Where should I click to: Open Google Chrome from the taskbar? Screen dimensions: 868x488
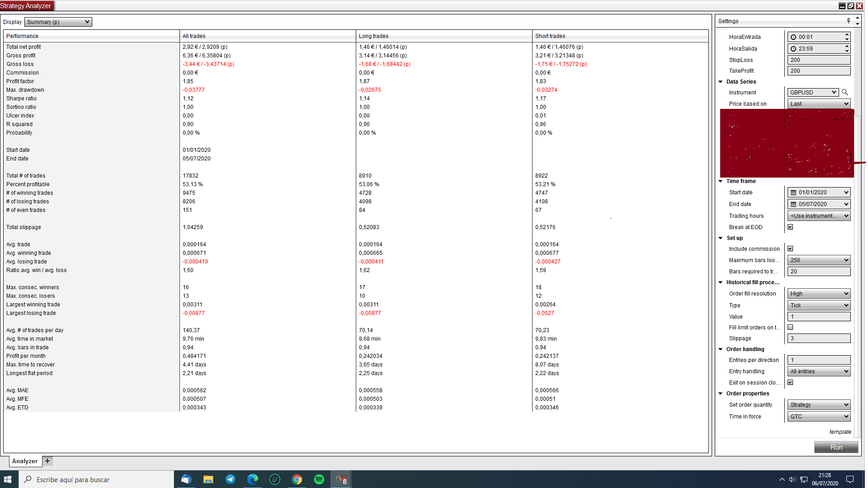297,479
